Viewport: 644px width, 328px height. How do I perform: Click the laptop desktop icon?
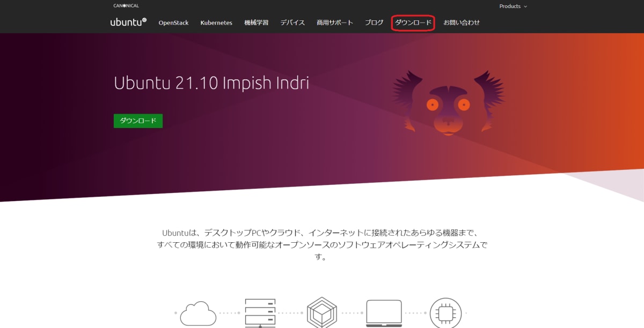[x=384, y=313]
